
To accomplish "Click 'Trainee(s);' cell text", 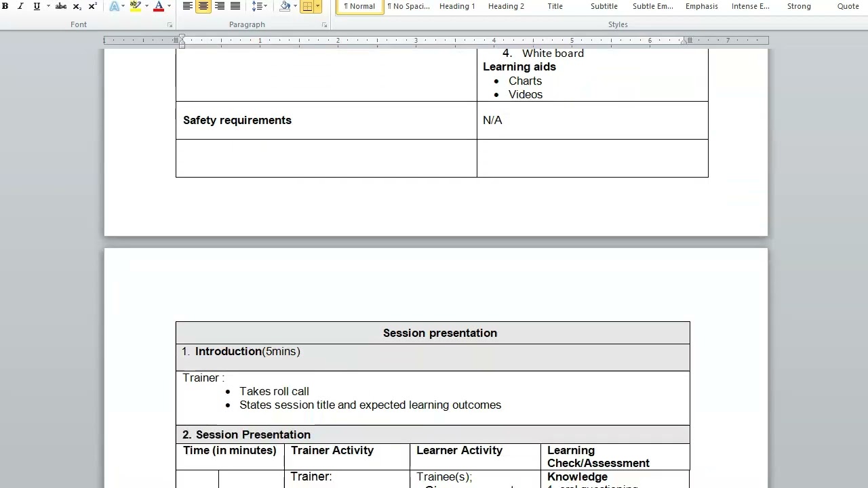I will 444,476.
